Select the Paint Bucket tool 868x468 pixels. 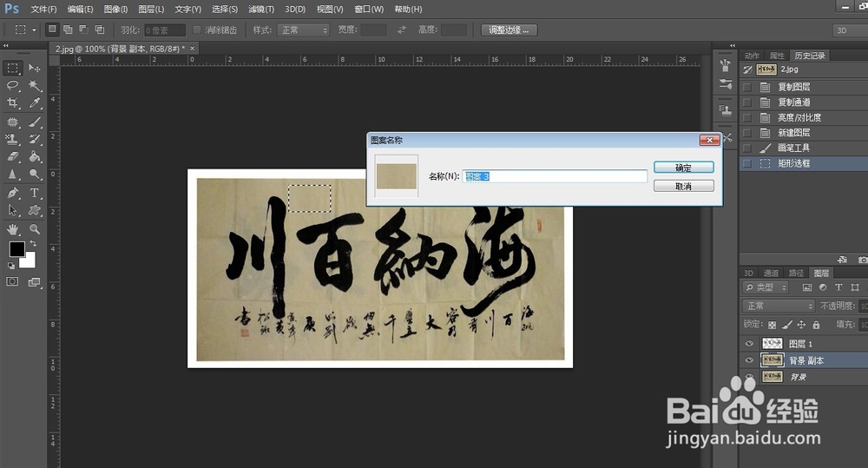click(x=35, y=157)
